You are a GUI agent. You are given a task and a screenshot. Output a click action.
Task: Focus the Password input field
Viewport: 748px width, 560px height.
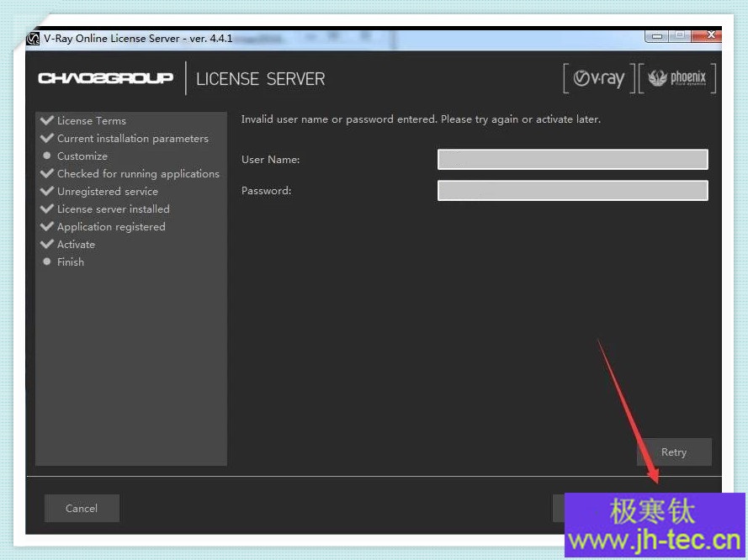point(572,190)
